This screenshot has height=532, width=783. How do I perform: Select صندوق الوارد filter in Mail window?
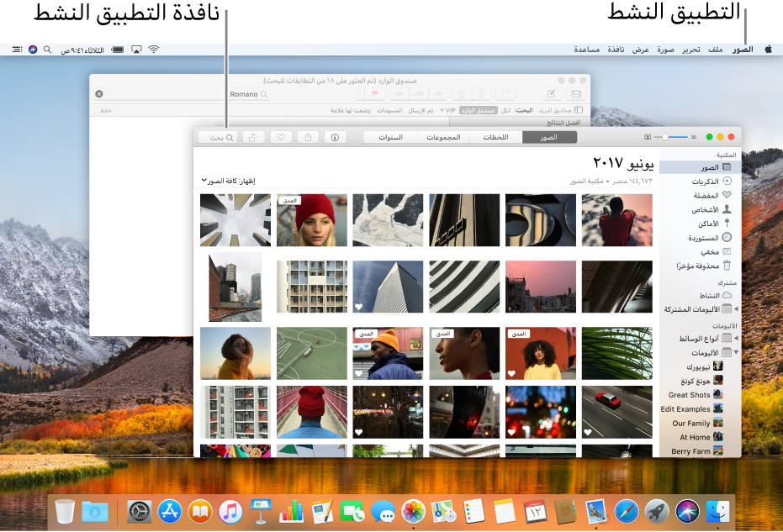coord(479,110)
